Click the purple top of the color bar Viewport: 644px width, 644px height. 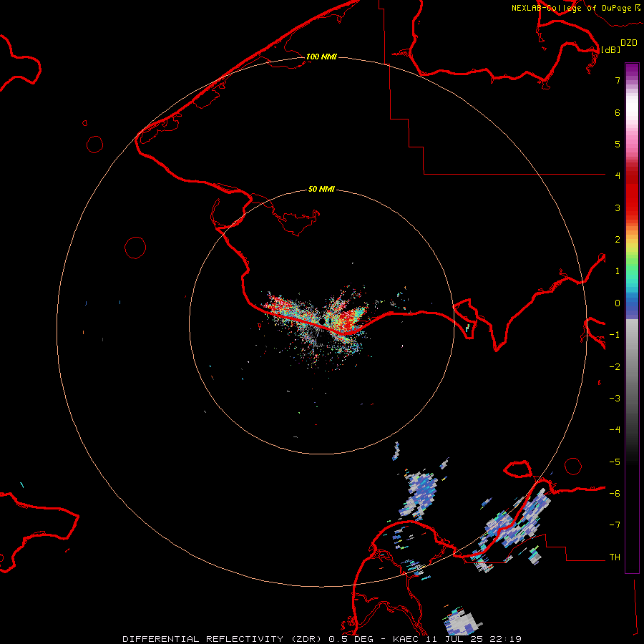pyautogui.click(x=632, y=70)
